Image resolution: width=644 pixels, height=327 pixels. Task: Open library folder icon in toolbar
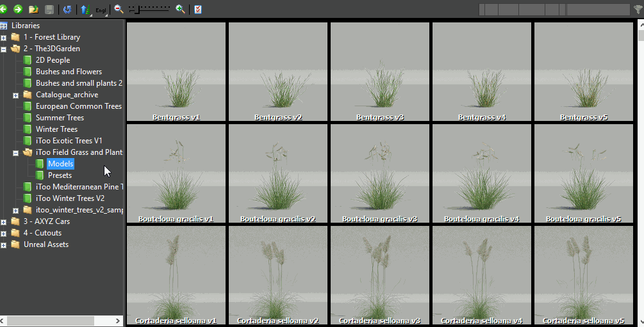point(33,10)
